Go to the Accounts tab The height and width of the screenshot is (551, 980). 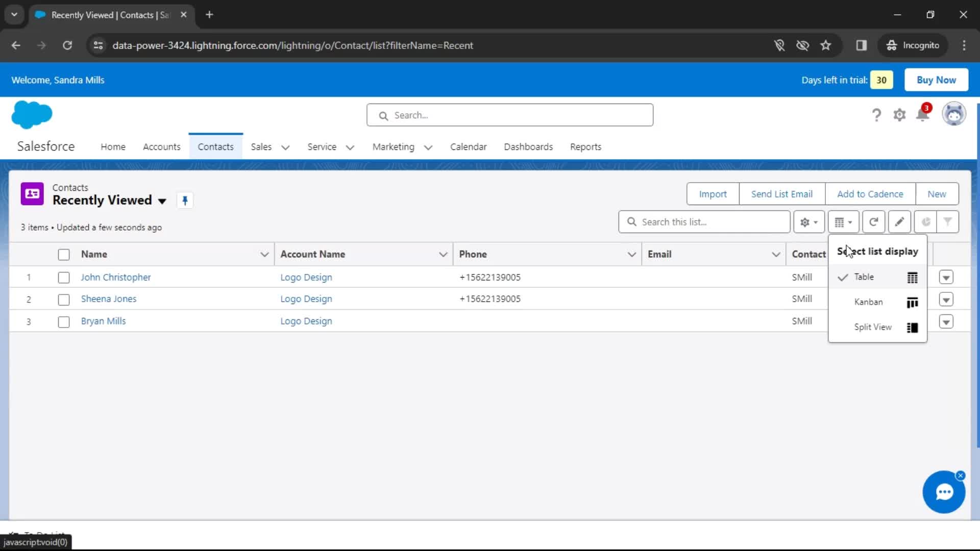[161, 147]
